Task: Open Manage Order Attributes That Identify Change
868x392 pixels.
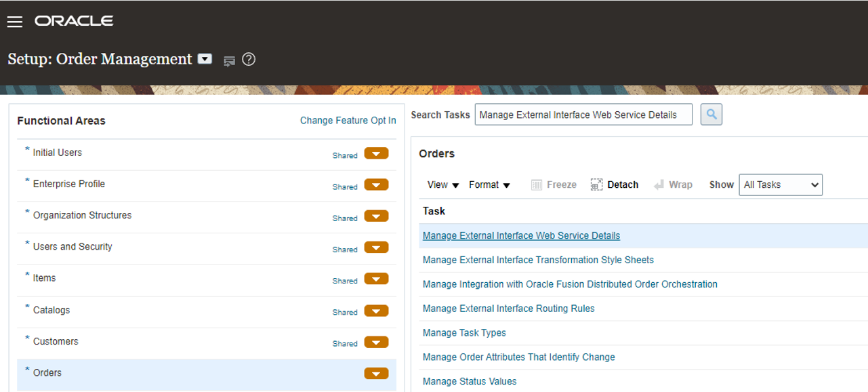Action: (x=519, y=357)
